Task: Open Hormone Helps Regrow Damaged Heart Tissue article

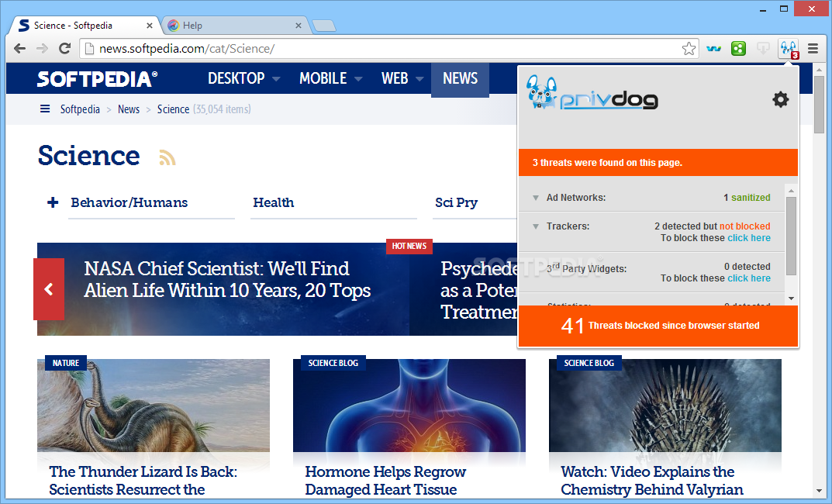Action: 385,481
